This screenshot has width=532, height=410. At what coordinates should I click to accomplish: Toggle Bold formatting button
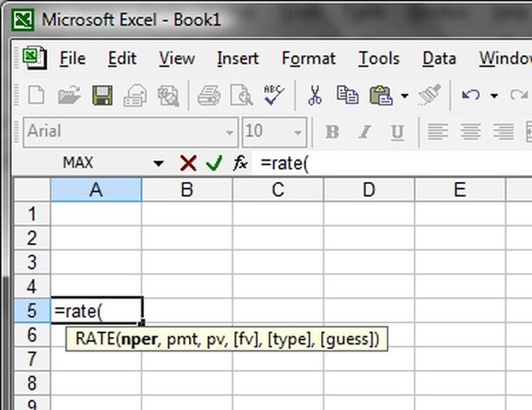point(332,132)
